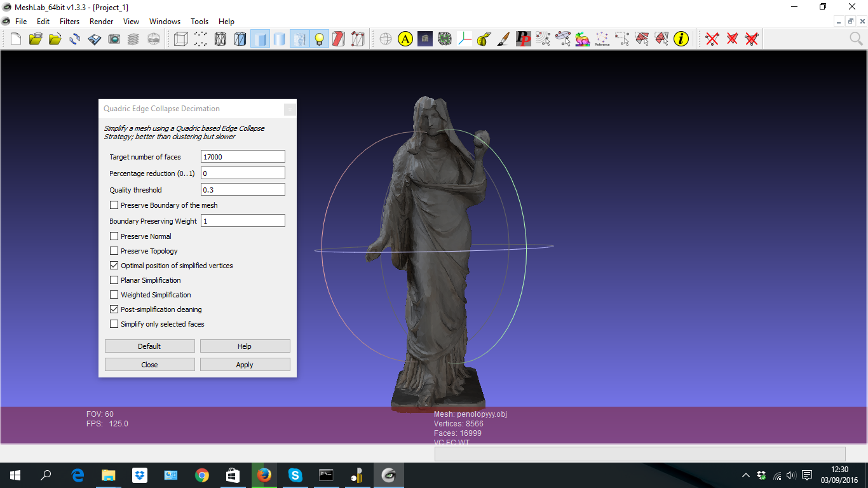Image resolution: width=868 pixels, height=488 pixels.
Task: Click the progress bar at the bottom
Action: pos(640,454)
